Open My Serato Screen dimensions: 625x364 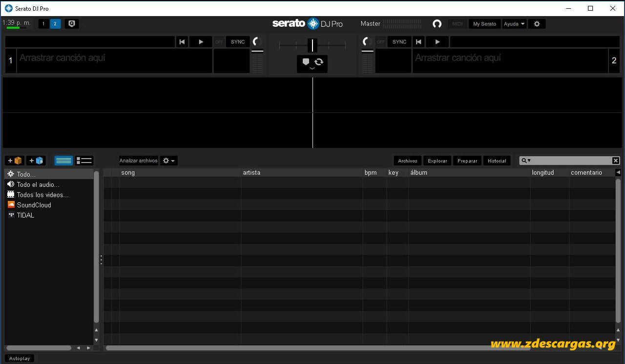pyautogui.click(x=484, y=23)
